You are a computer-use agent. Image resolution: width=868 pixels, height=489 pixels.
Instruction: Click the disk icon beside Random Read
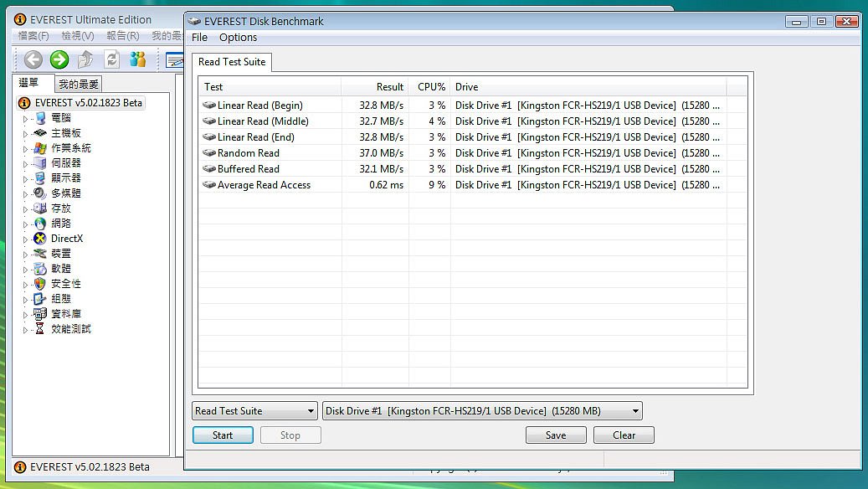[x=209, y=153]
